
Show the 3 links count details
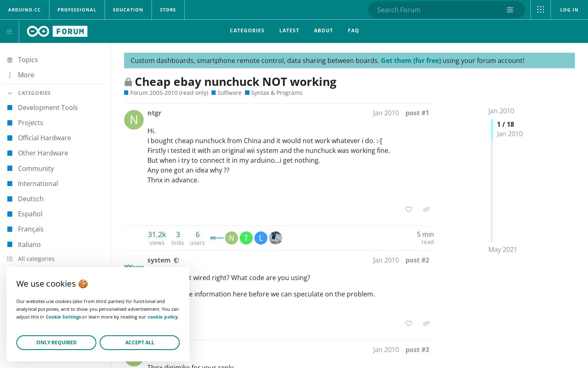pyautogui.click(x=178, y=238)
